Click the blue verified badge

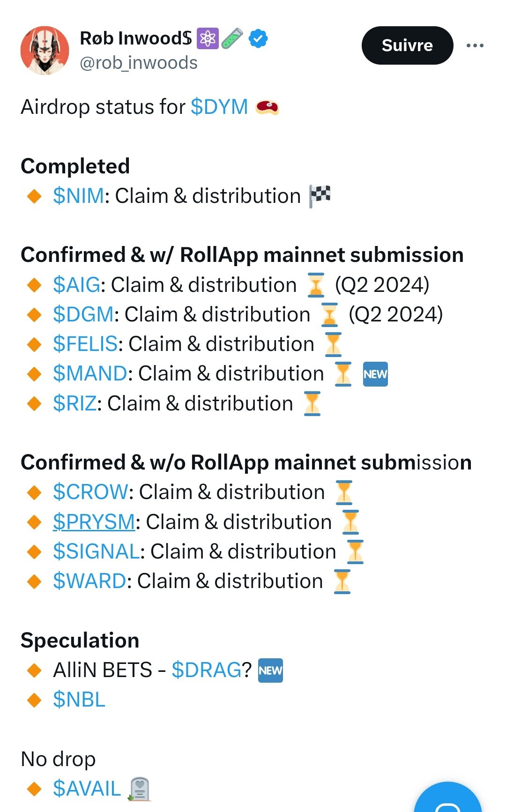point(258,38)
